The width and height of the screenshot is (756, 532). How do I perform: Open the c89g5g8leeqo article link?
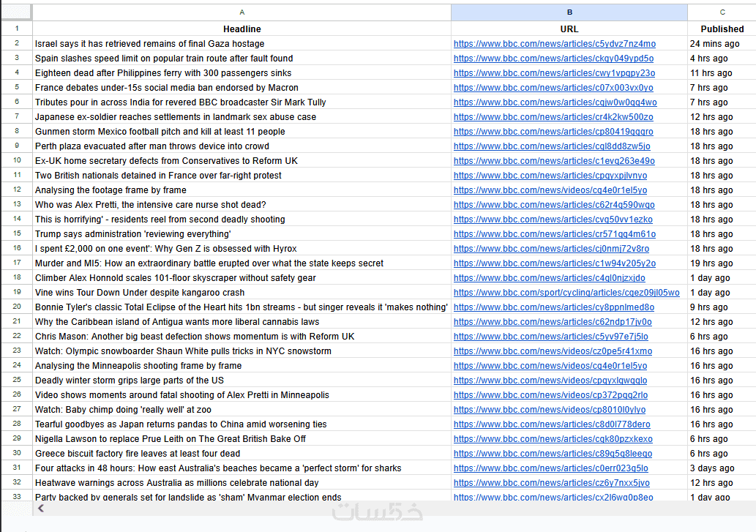tap(553, 454)
